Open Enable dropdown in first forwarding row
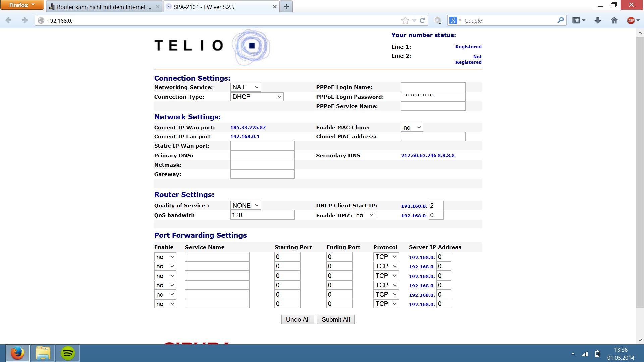This screenshot has width=644, height=362. [x=165, y=257]
